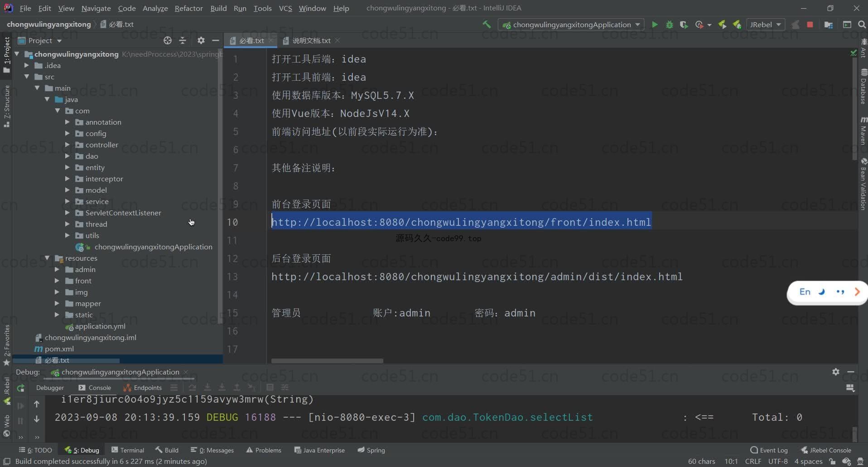The image size is (868, 467).
Task: Select pom.xml in the project tree
Action: pyautogui.click(x=59, y=349)
